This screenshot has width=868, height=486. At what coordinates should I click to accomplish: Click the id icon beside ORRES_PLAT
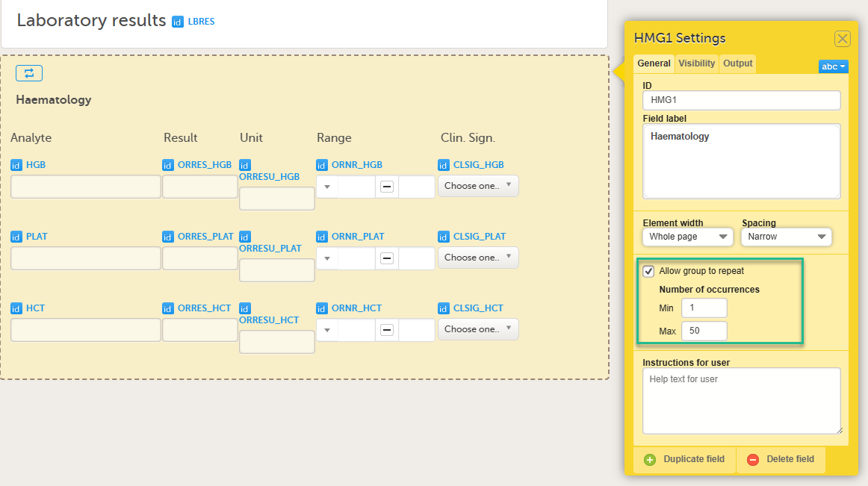(x=168, y=237)
